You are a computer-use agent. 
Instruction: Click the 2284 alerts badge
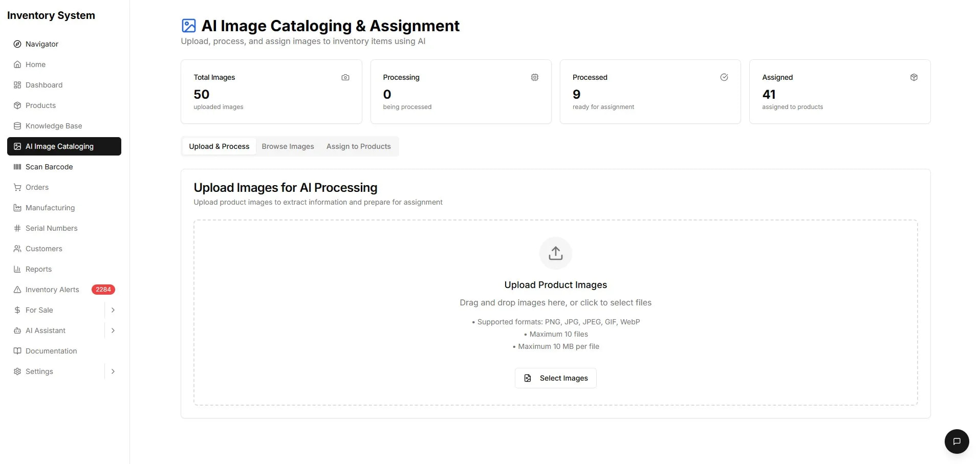(103, 290)
